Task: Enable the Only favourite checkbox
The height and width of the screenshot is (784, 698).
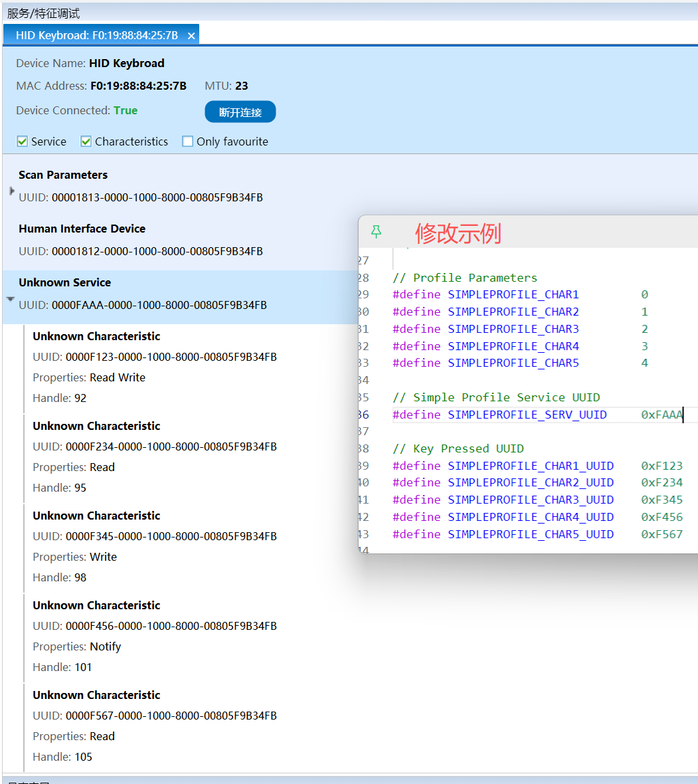Action: pos(187,142)
